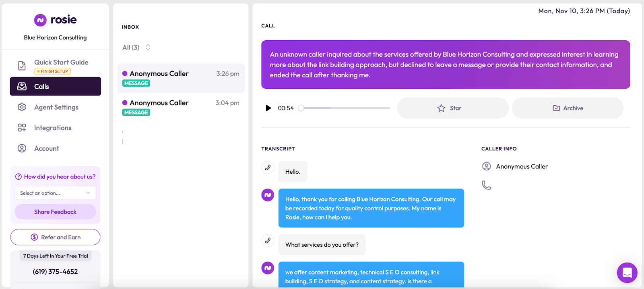Go to Integrations in the sidebar
644x289 pixels.
click(x=52, y=128)
